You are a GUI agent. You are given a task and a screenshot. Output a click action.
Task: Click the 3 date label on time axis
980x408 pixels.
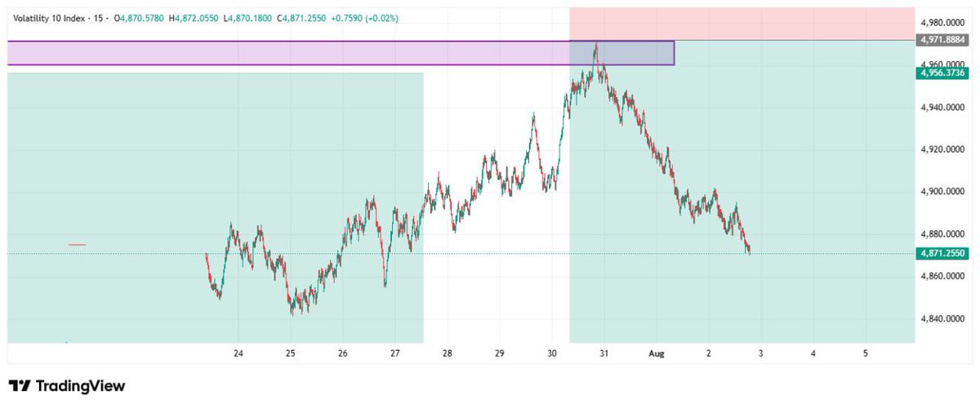coord(761,353)
